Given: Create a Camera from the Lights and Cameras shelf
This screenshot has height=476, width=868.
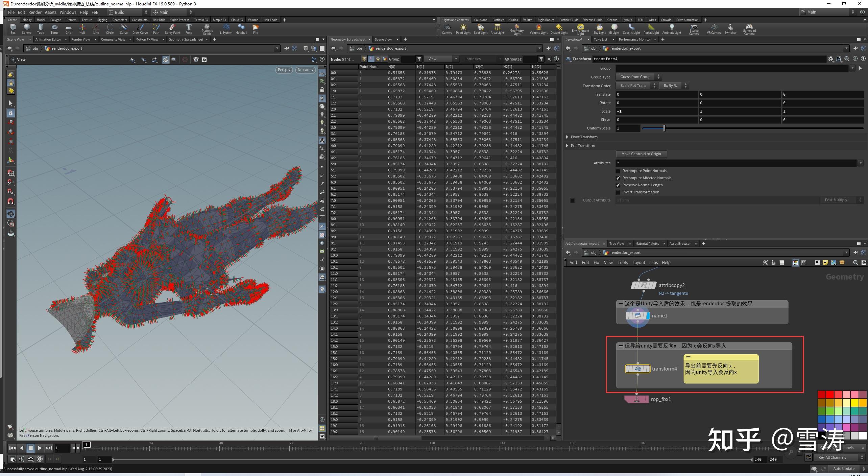Looking at the screenshot, I should pos(447,29).
